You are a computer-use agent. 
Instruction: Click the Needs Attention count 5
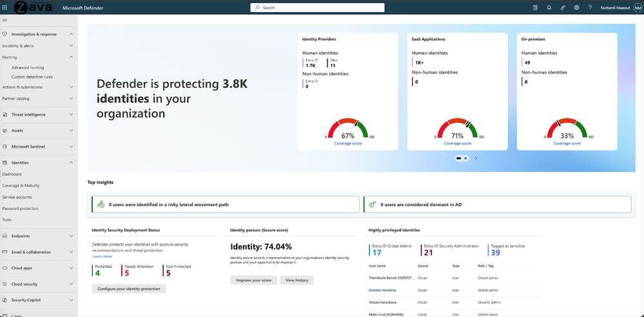(x=126, y=273)
